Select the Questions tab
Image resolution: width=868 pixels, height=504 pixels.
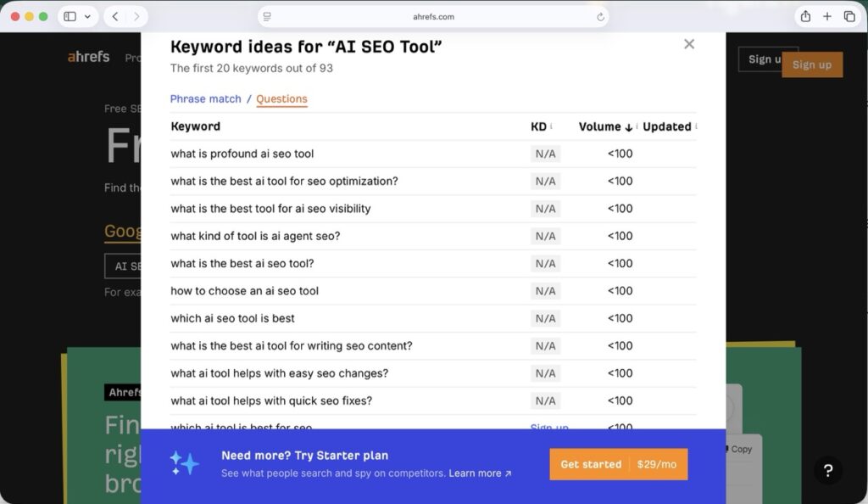coord(281,98)
